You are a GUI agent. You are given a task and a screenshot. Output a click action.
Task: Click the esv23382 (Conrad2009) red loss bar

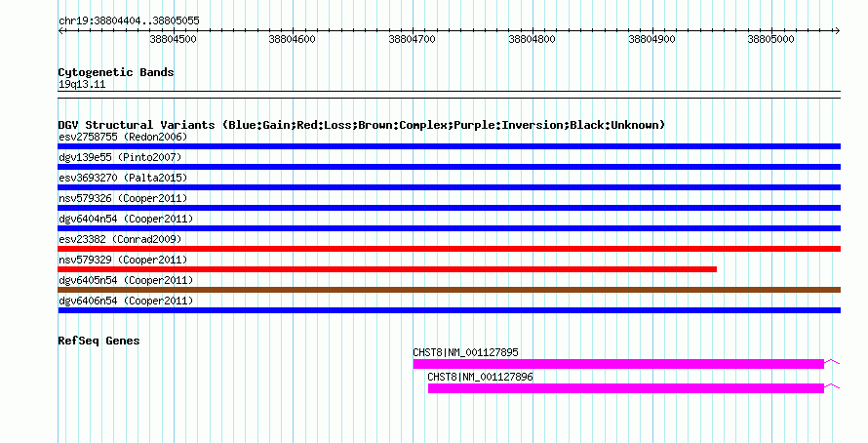click(x=449, y=249)
